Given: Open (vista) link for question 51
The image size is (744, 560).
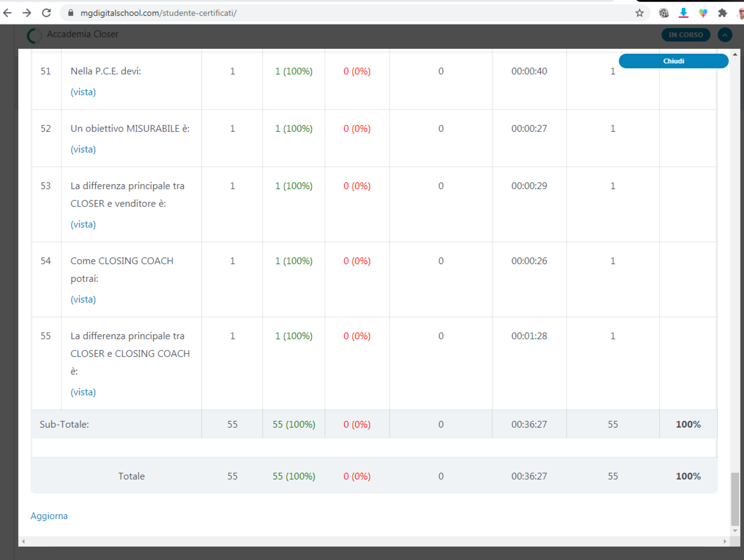Looking at the screenshot, I should [83, 92].
